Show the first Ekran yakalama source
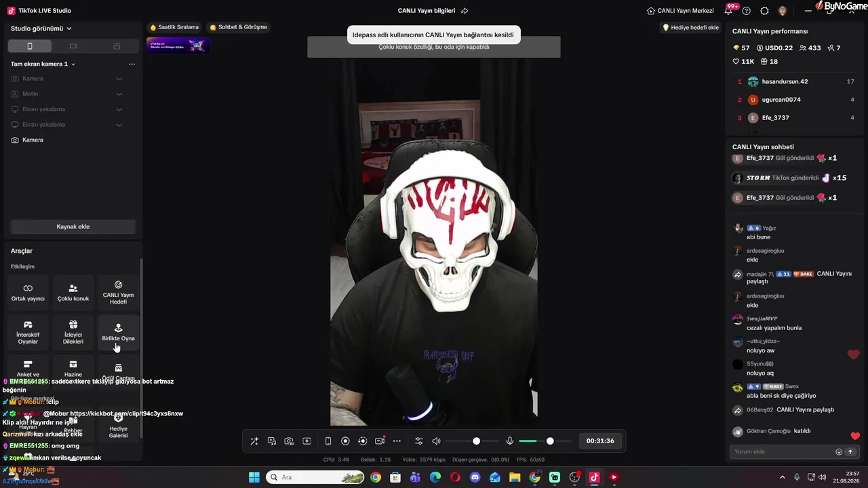Screen dimensions: 868x488 click(119, 109)
